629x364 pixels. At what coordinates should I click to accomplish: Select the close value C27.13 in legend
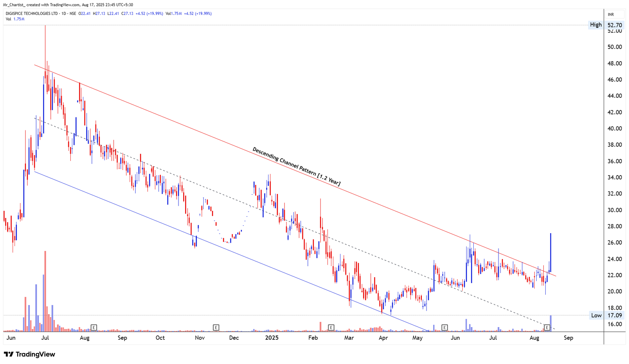pos(127,13)
